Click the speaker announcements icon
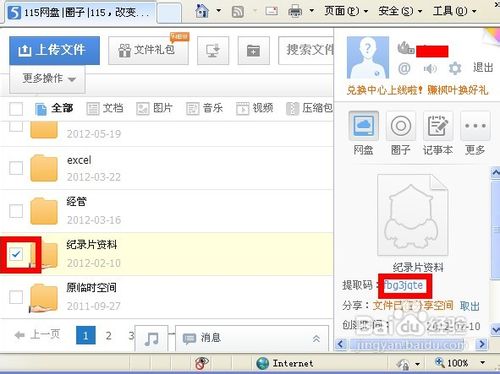This screenshot has width=500, height=374. coord(430,69)
